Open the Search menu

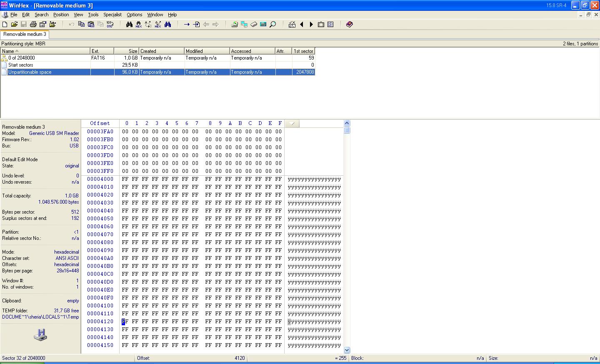41,15
